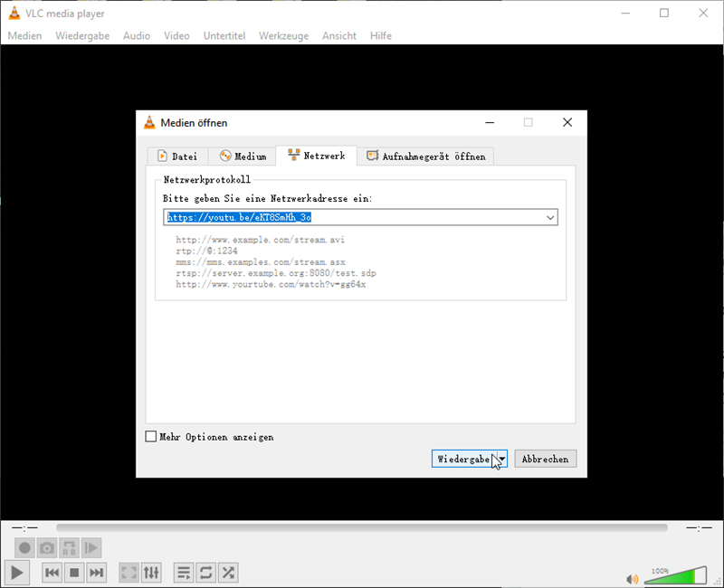
Task: Toggle loop/repeat mode
Action: 206,573
